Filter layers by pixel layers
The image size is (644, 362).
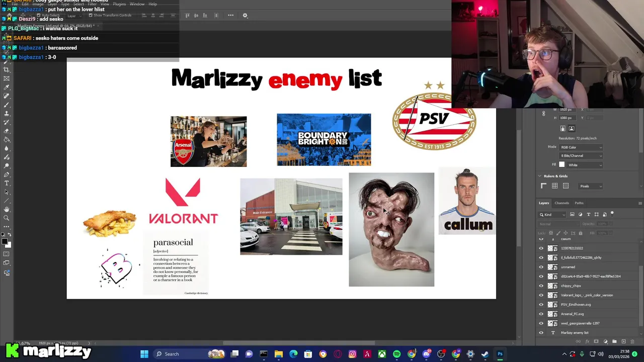coord(572,215)
